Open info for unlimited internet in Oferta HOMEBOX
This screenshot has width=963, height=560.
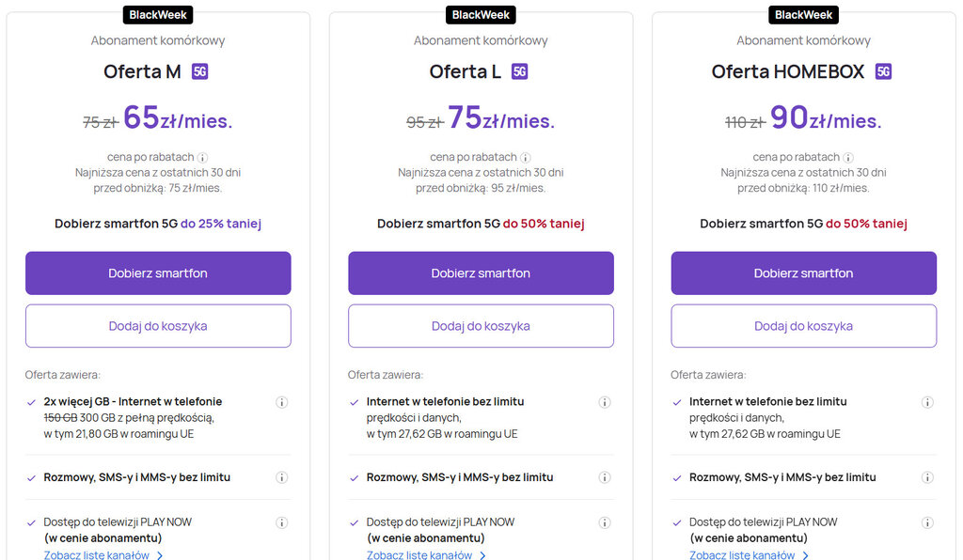coord(927,402)
